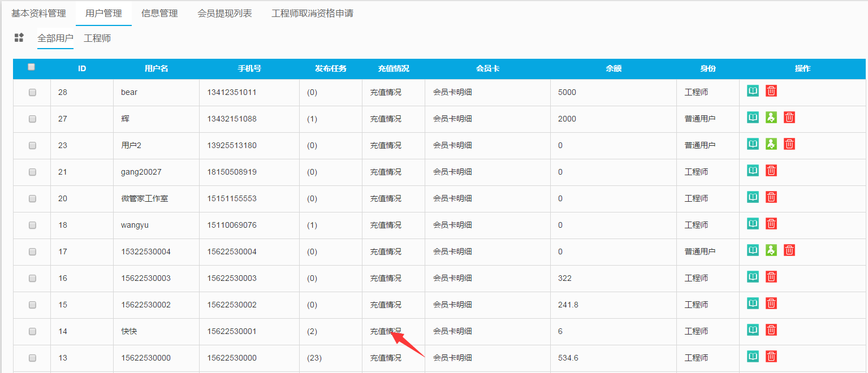
Task: Click the green book icon for user bear
Action: point(753,91)
